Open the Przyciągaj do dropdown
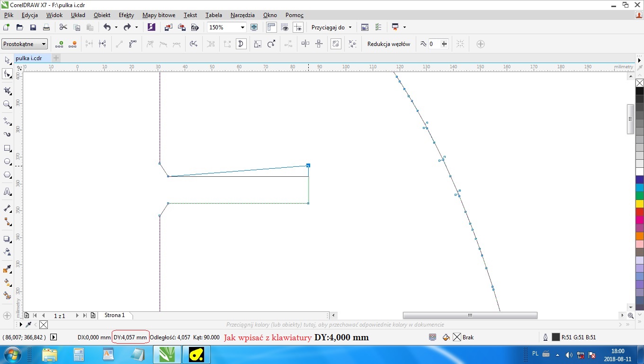The height and width of the screenshot is (364, 644). tap(331, 27)
